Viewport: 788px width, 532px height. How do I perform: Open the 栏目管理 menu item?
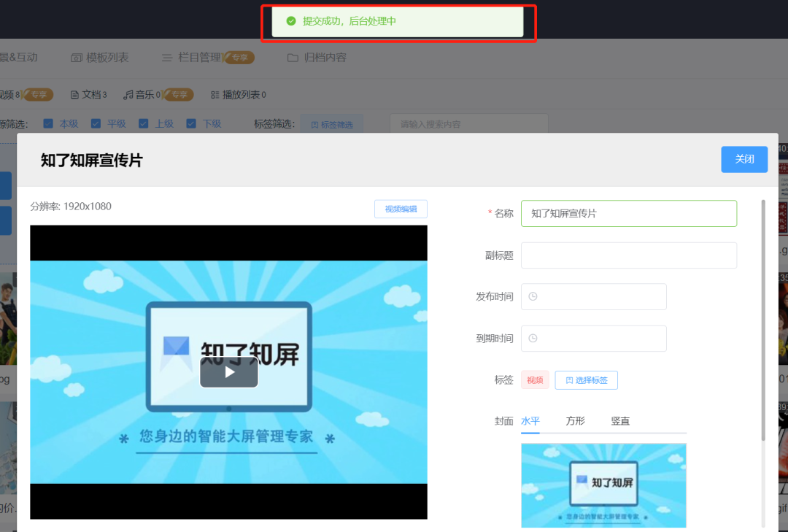[191, 58]
